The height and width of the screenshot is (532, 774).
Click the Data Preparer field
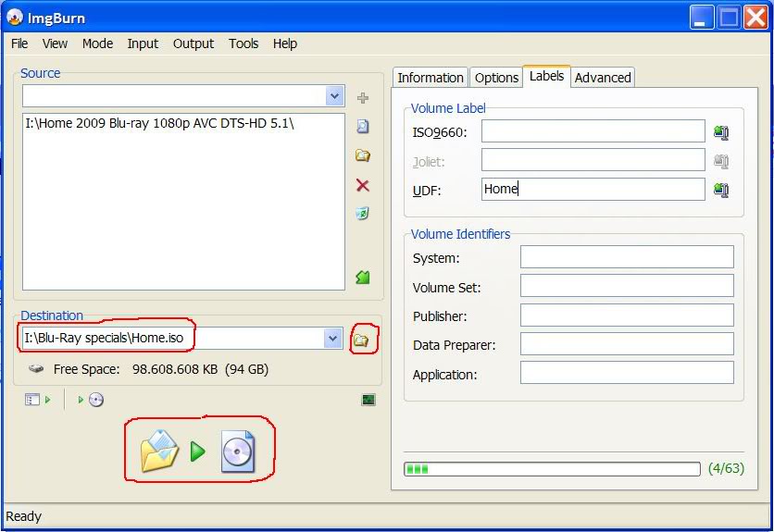(x=627, y=343)
